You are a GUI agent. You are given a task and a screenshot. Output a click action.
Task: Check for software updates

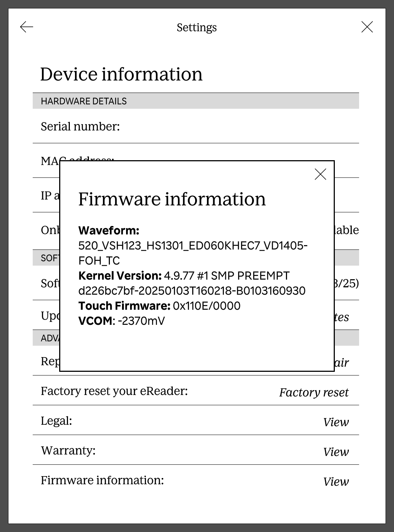point(342,317)
